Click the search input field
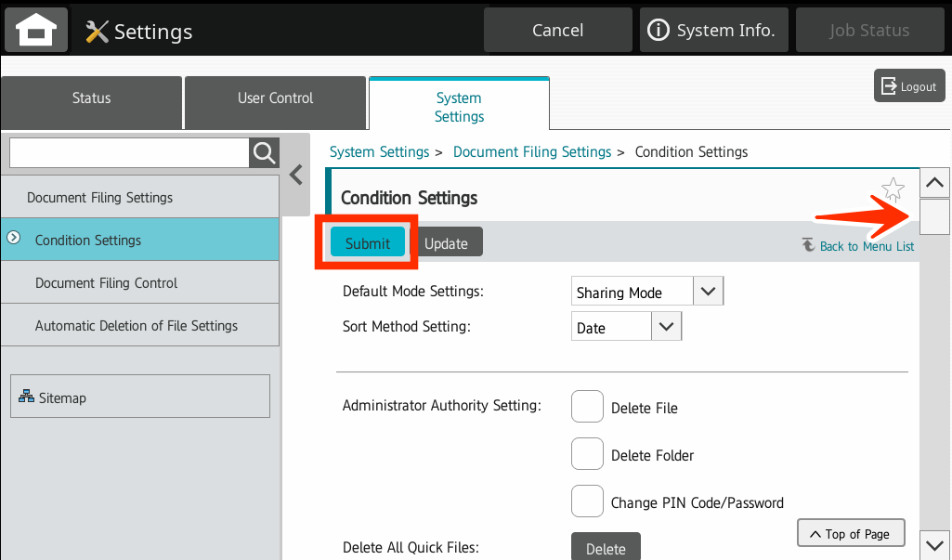Viewport: 952px width, 560px height. tap(129, 152)
